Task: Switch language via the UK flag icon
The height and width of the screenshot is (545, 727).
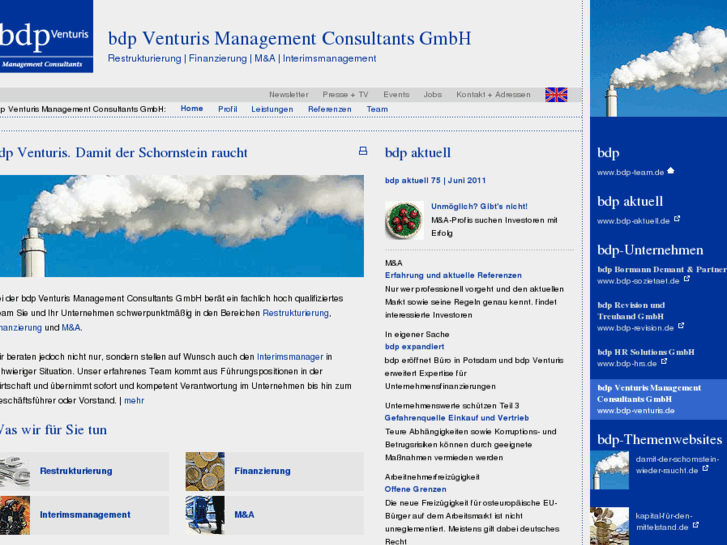Action: [556, 95]
